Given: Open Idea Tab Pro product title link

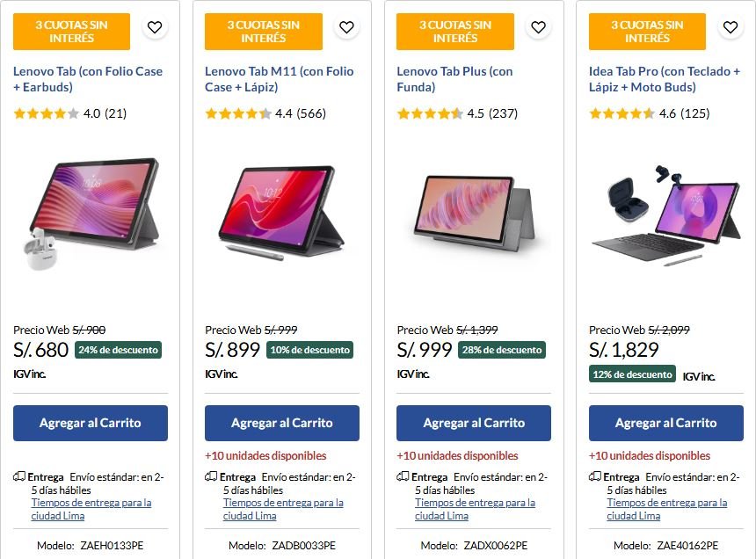Looking at the screenshot, I should (665, 79).
